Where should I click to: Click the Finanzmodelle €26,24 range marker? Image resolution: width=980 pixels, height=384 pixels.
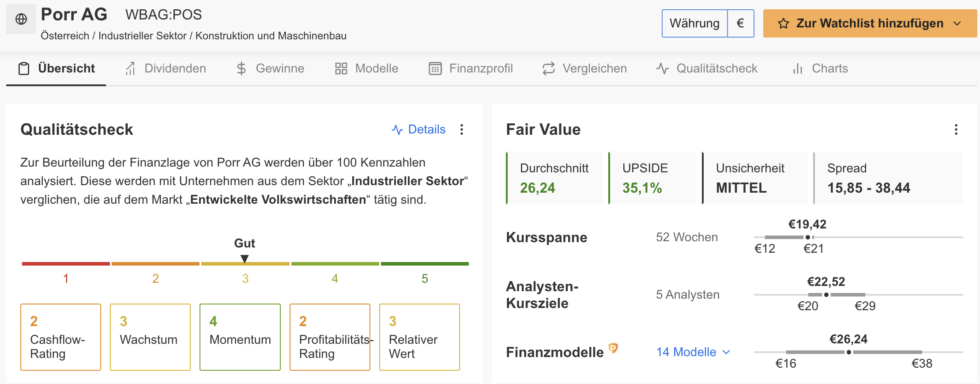848,352
